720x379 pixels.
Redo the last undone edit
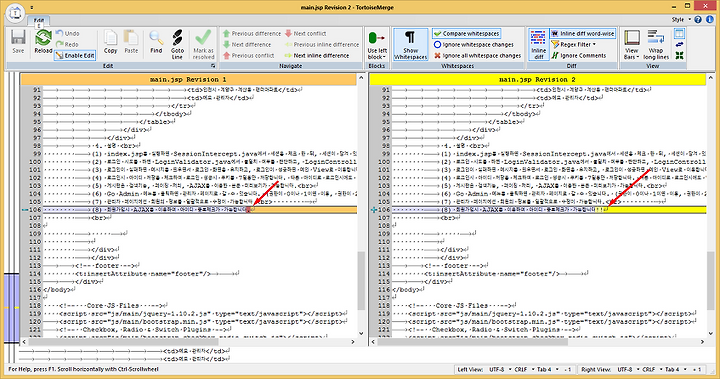[67, 45]
